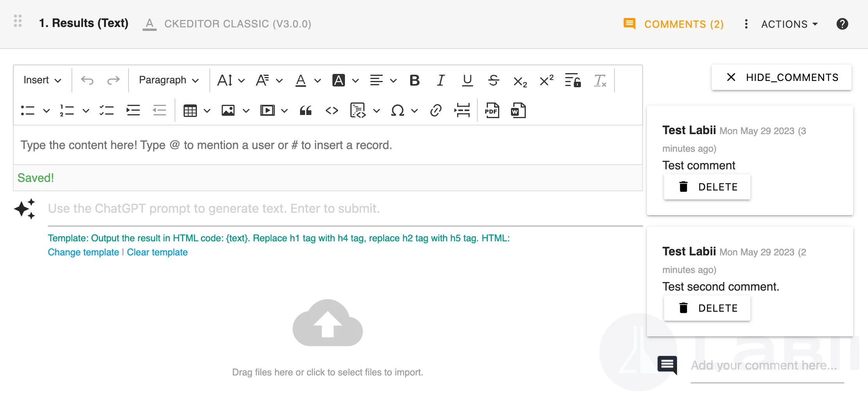This screenshot has height=395, width=868.
Task: Toggle bold formatting
Action: tap(414, 81)
